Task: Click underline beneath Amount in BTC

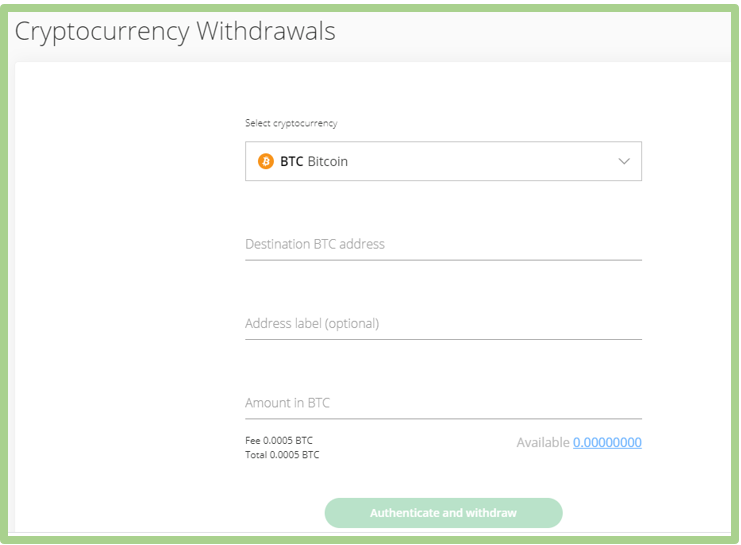Action: (443, 419)
